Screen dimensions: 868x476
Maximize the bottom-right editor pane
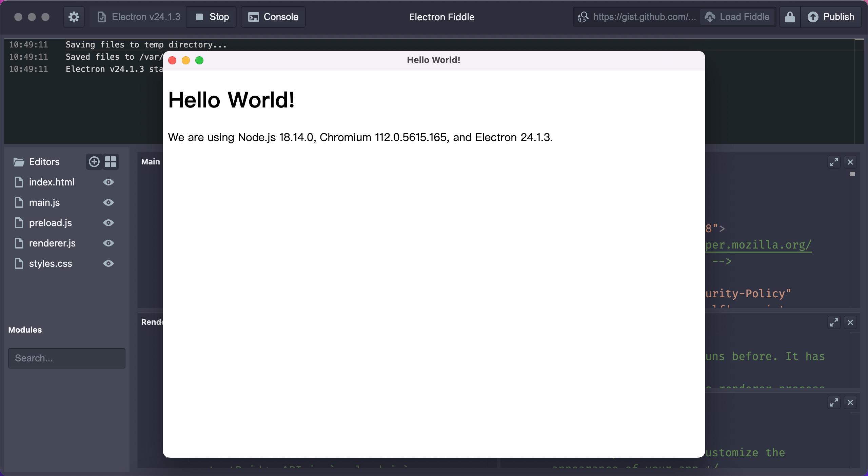point(834,402)
